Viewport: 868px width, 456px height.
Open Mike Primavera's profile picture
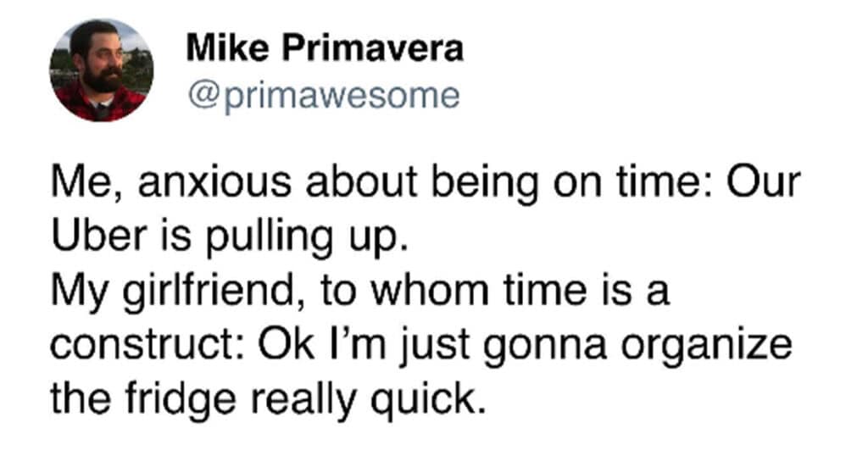point(102,70)
